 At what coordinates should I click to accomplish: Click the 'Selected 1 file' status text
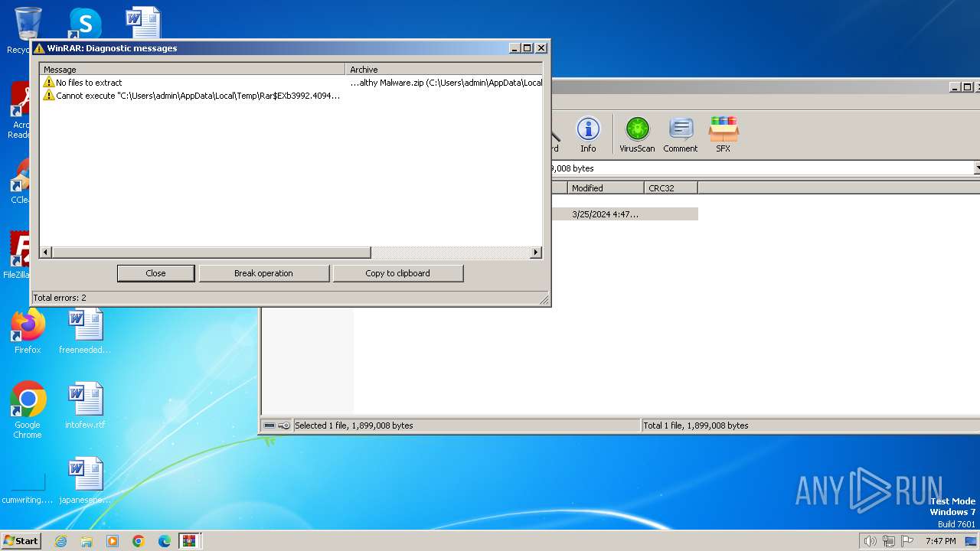tap(354, 425)
